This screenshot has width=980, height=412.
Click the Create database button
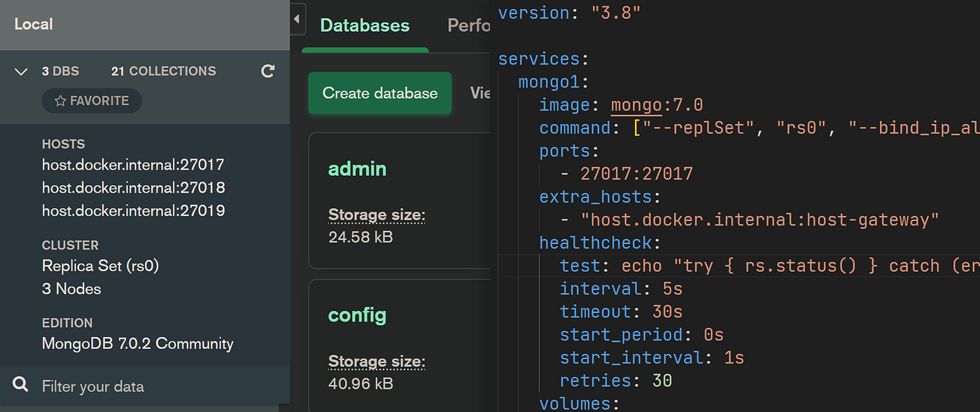(x=379, y=92)
